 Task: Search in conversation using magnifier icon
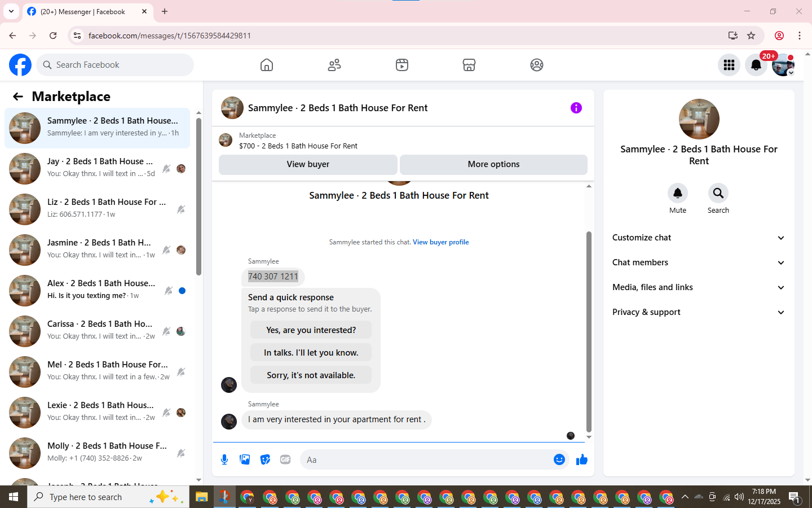pos(718,193)
